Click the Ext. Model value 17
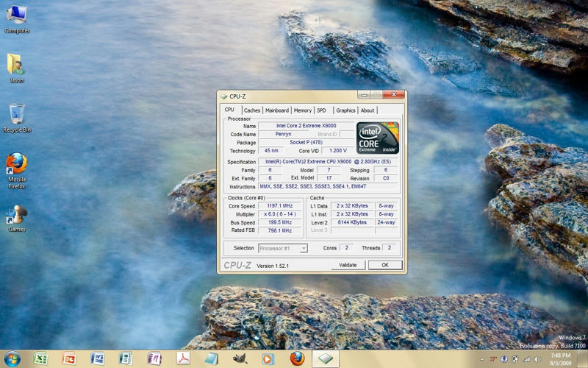 click(x=329, y=178)
